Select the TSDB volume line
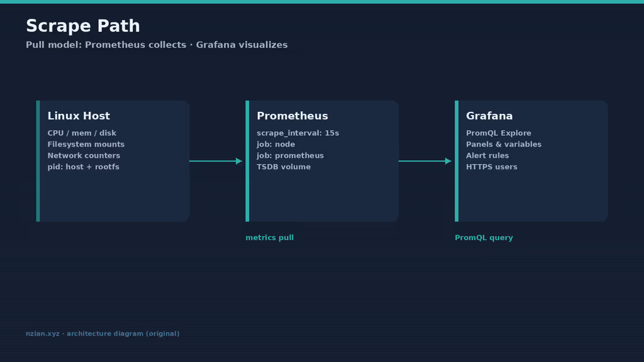 pos(284,167)
